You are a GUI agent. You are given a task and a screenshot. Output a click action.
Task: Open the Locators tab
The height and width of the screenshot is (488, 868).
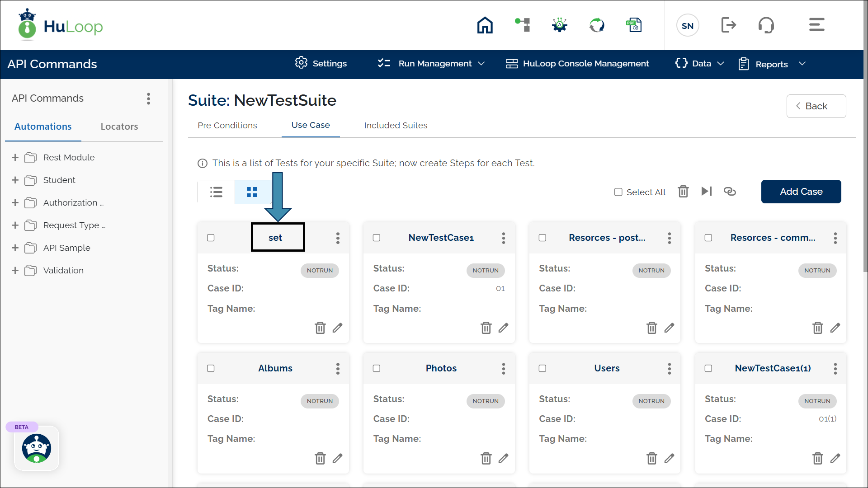(x=119, y=127)
